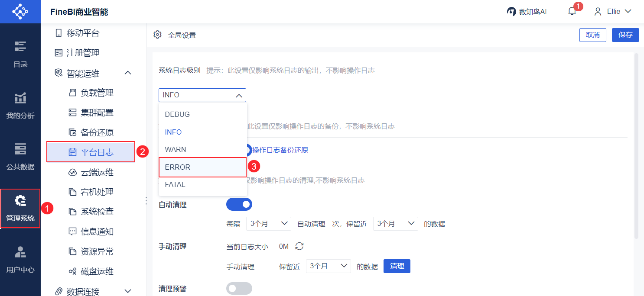Screen dimensions: 644x296
Task: Click the 清理 button
Action: [x=397, y=266]
